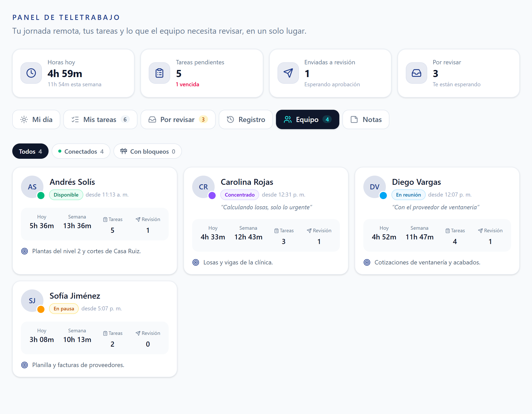This screenshot has width=532, height=414.
Task: Click the quote "Calculando losas, solo lo urgente"
Action: tap(267, 207)
